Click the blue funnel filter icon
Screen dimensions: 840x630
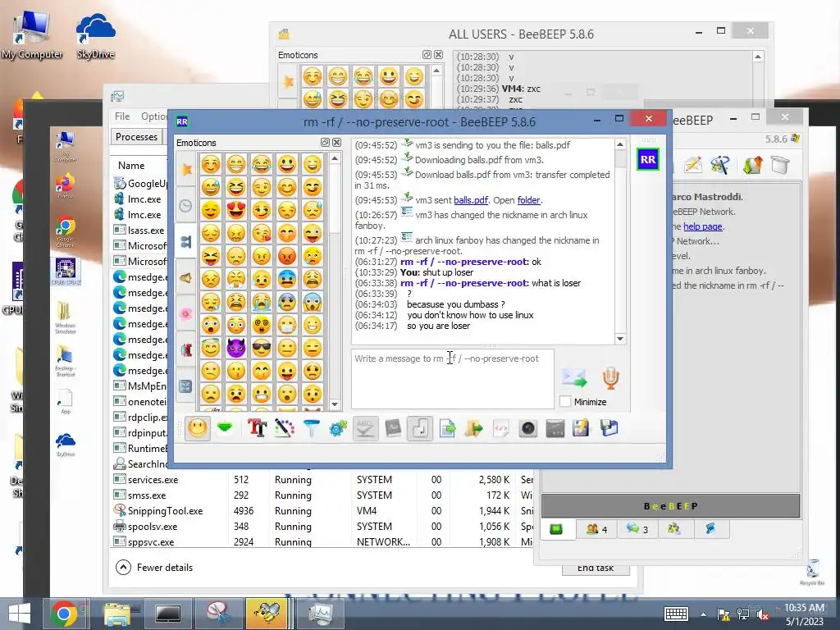[311, 428]
